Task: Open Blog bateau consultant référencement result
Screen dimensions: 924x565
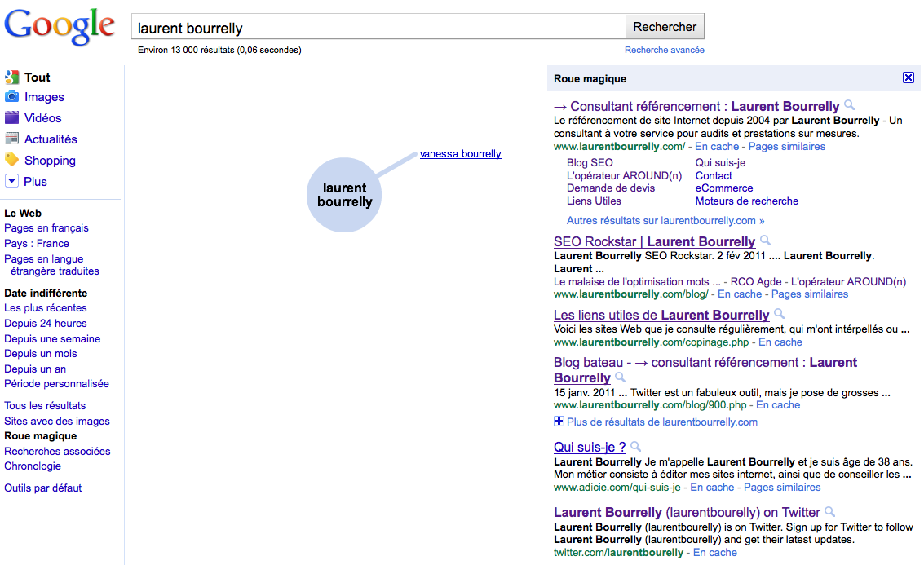Action: pos(705,370)
